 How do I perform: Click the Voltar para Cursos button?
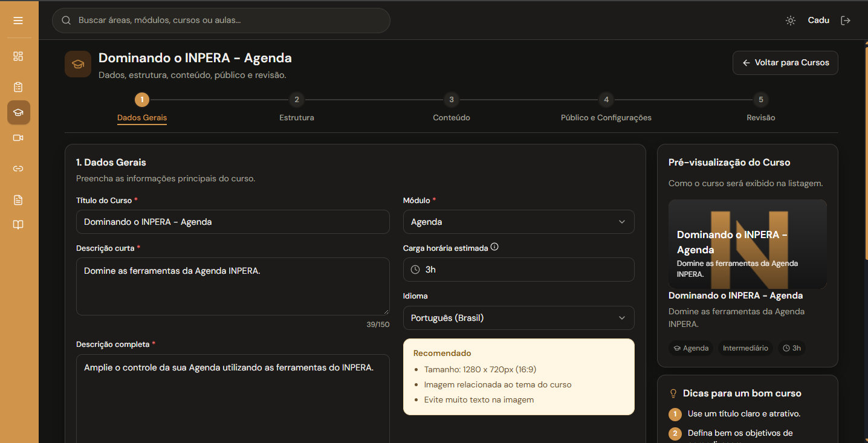(x=785, y=63)
